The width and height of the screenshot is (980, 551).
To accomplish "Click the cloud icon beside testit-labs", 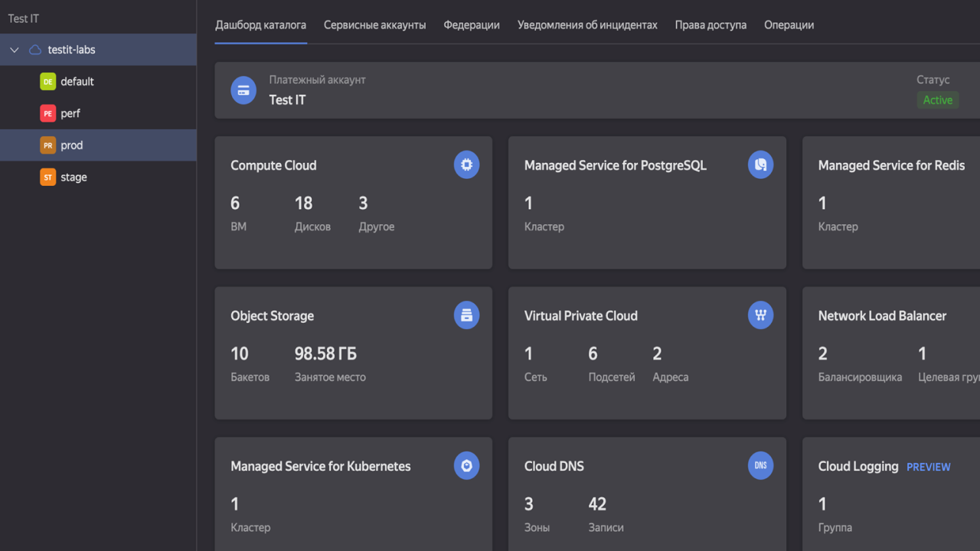I will 35,50.
